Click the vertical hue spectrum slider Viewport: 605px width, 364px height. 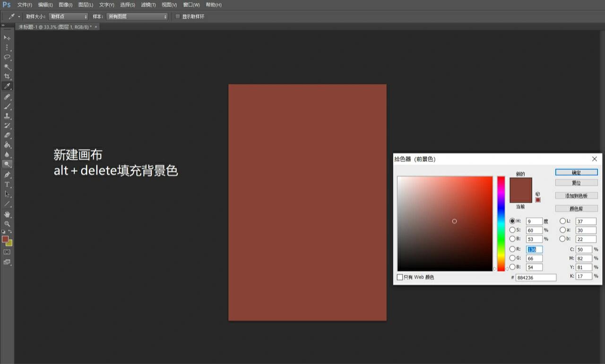pos(501,224)
